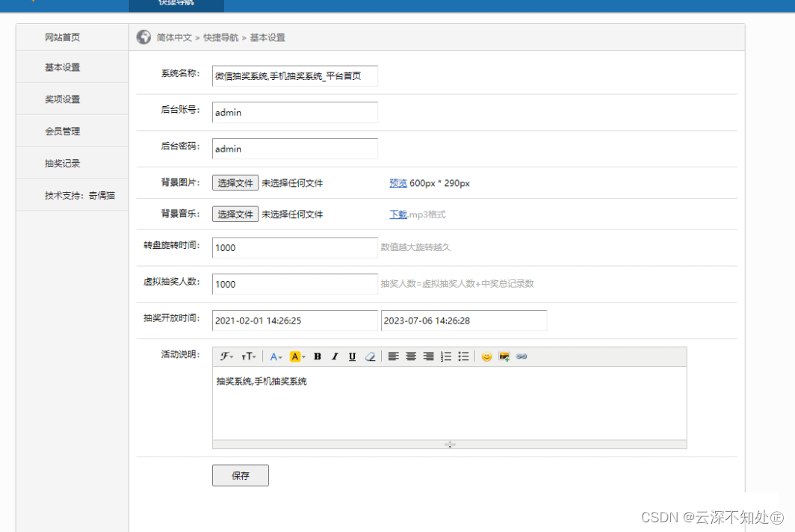The height and width of the screenshot is (532, 795).
Task: Click the 后台账号 admin input field
Action: (x=294, y=112)
